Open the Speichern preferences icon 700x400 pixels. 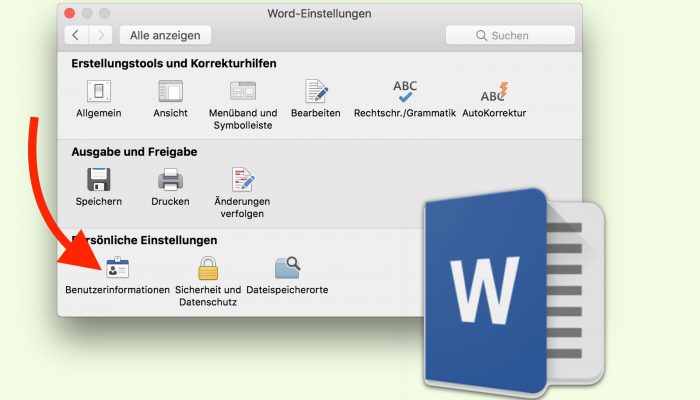(99, 179)
